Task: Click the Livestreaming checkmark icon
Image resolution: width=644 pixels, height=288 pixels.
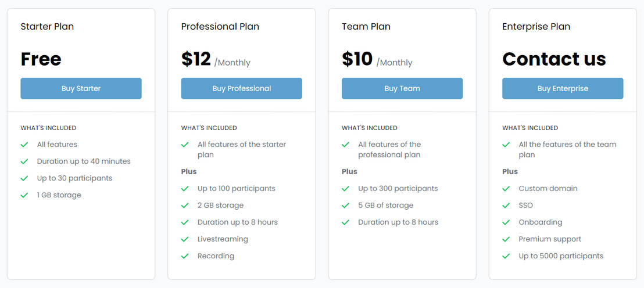Action: coord(185,239)
